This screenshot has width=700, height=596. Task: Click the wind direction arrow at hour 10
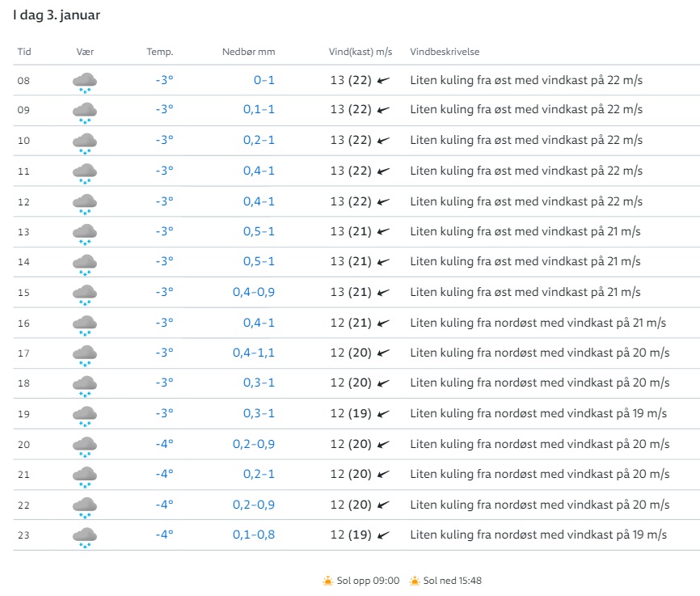(383, 141)
